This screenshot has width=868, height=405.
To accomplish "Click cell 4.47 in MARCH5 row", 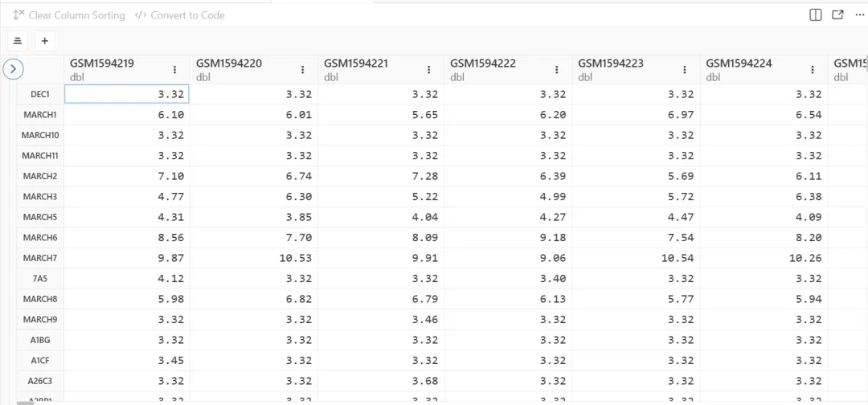I will pos(636,218).
